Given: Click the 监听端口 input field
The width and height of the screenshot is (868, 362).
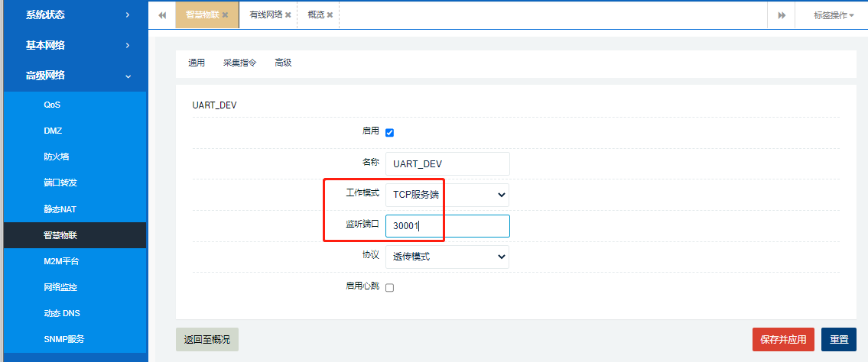Looking at the screenshot, I should click(x=447, y=226).
